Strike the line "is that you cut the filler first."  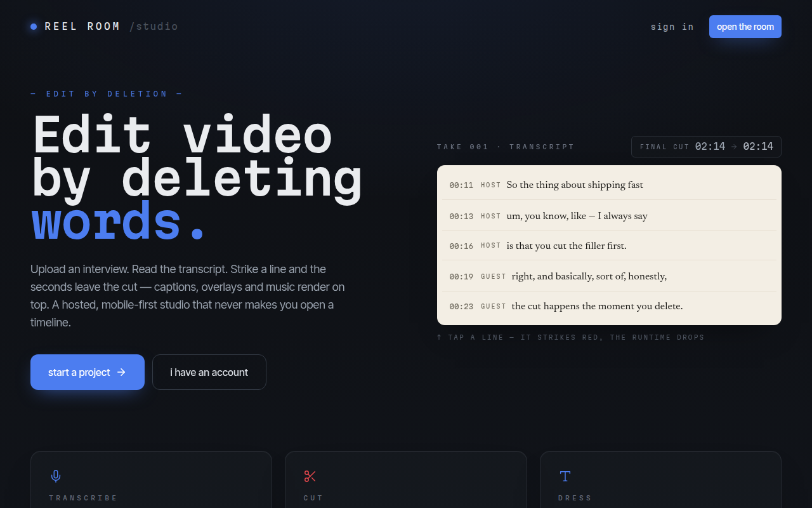(609, 246)
